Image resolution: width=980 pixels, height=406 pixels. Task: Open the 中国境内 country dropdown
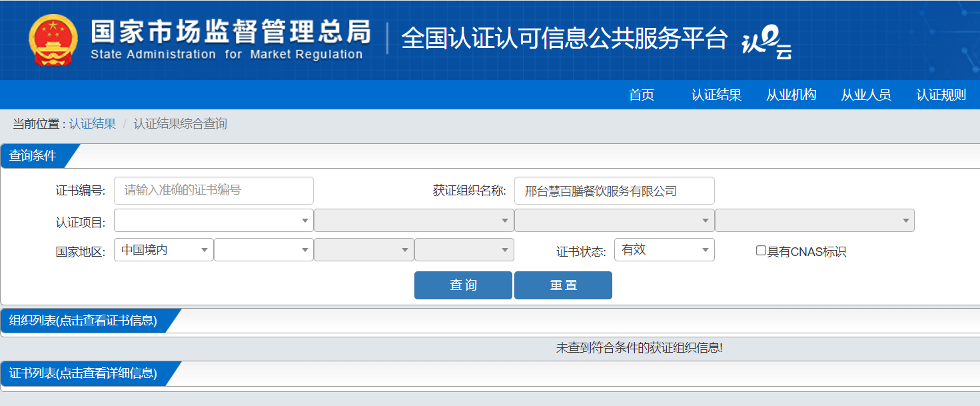pos(164,250)
